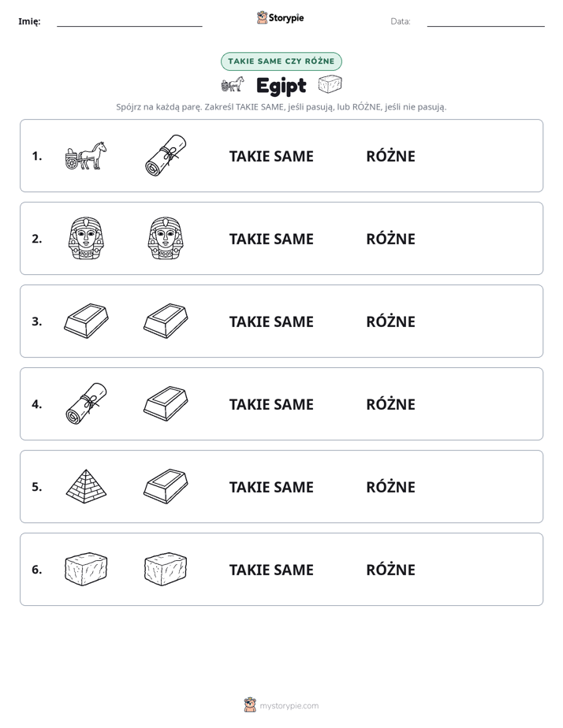This screenshot has height=728, width=563.
Task: Click the Imię name line field
Action: point(129,21)
